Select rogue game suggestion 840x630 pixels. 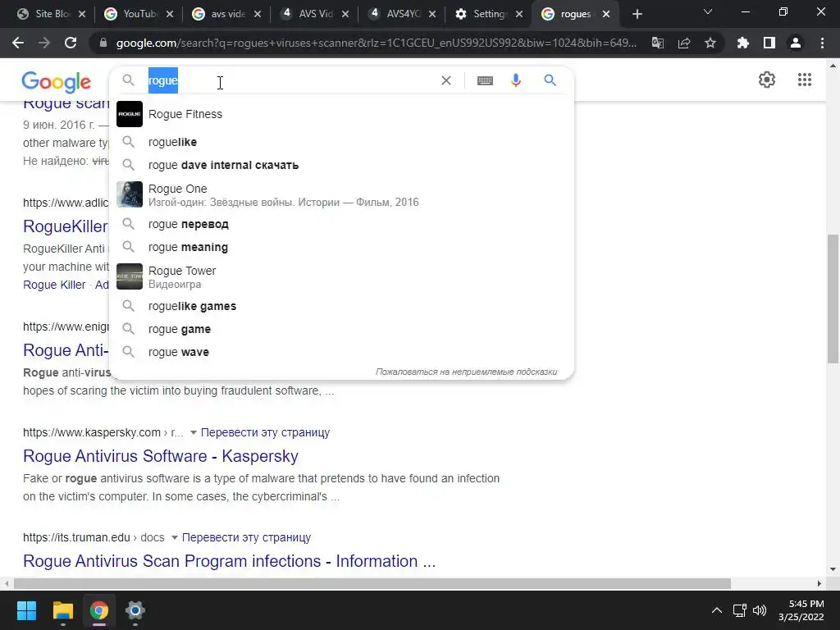[341, 329]
